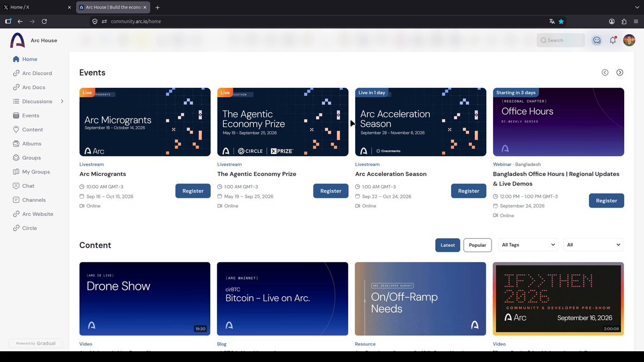Open the browser extensions icon
This screenshot has width=644, height=362.
click(624, 21)
